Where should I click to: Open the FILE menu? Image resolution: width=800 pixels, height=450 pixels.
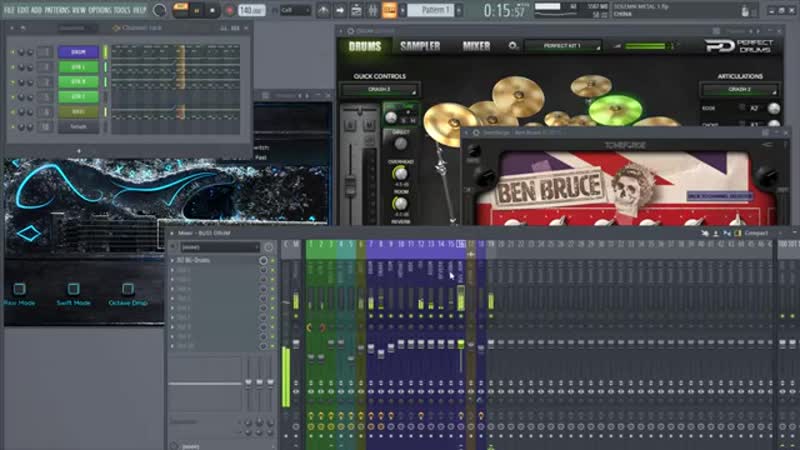pos(9,10)
